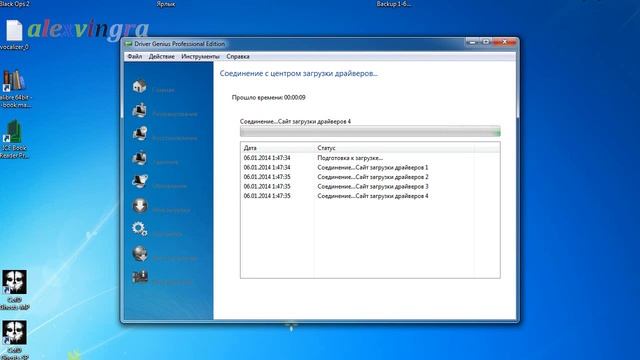Open the Действие menu
Image resolution: width=640 pixels, height=360 pixels.
pos(162,56)
